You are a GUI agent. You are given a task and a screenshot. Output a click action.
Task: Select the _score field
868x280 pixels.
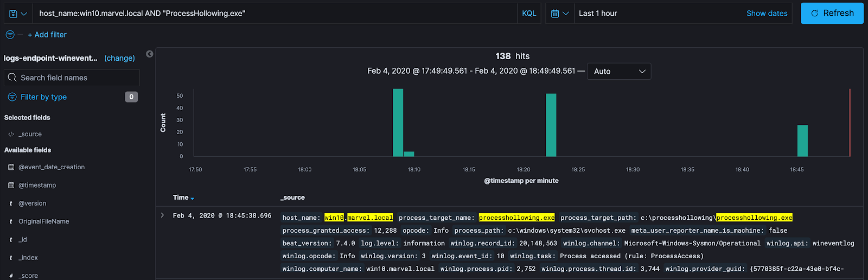point(28,276)
